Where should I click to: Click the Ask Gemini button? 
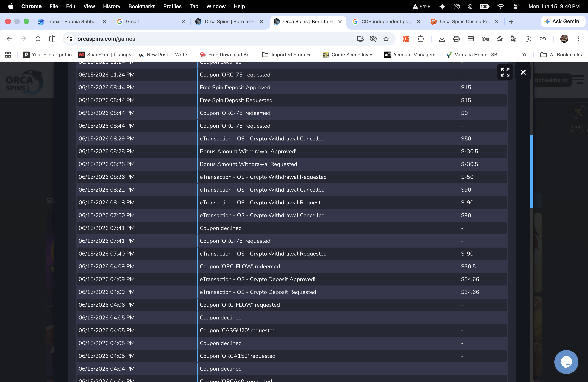pos(563,21)
